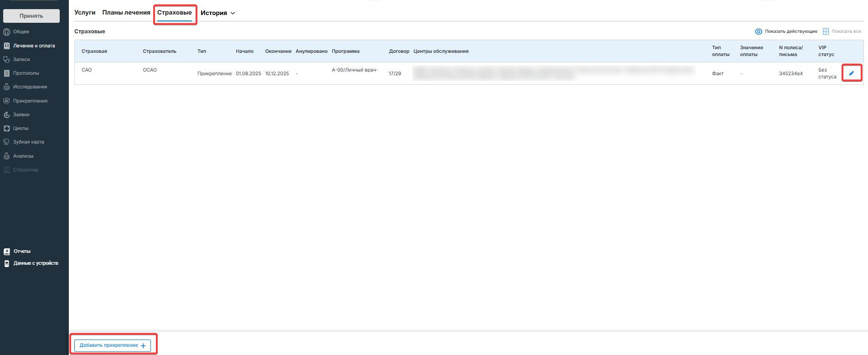
Task: Click the Протоколы document icon
Action: (6, 73)
